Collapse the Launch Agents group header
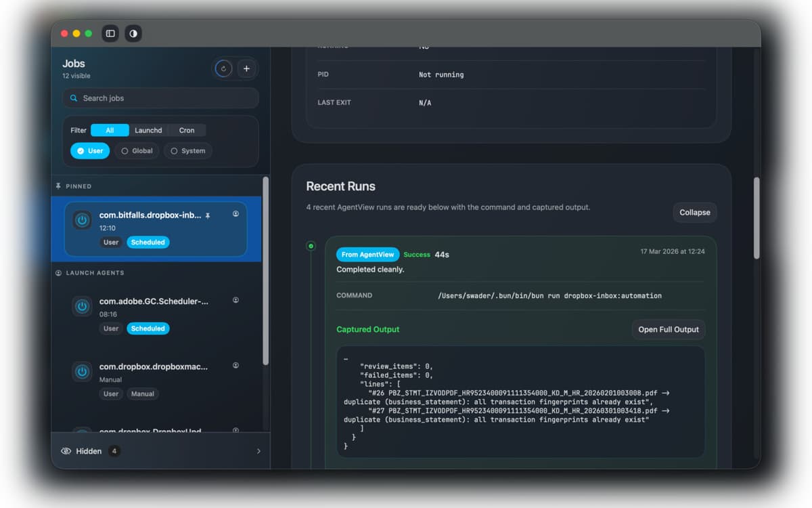812x508 pixels. (95, 273)
